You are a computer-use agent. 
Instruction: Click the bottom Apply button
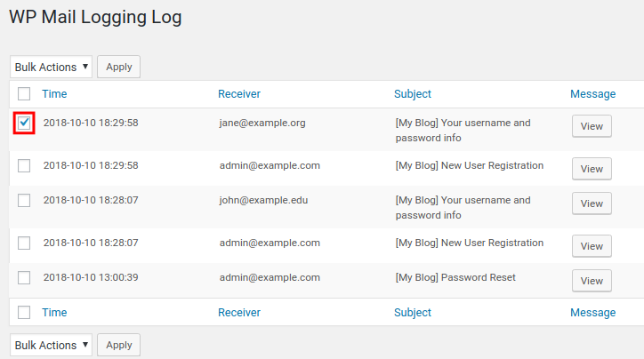118,345
